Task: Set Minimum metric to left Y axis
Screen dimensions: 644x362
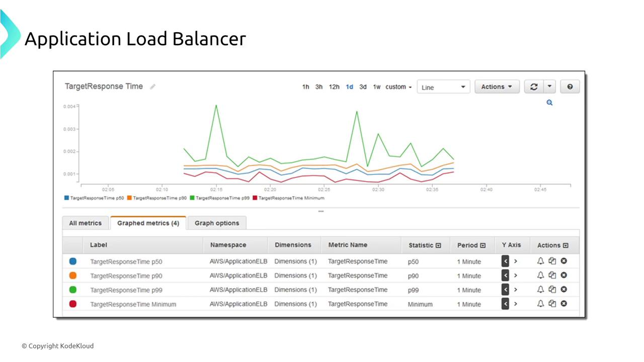Action: pyautogui.click(x=505, y=303)
